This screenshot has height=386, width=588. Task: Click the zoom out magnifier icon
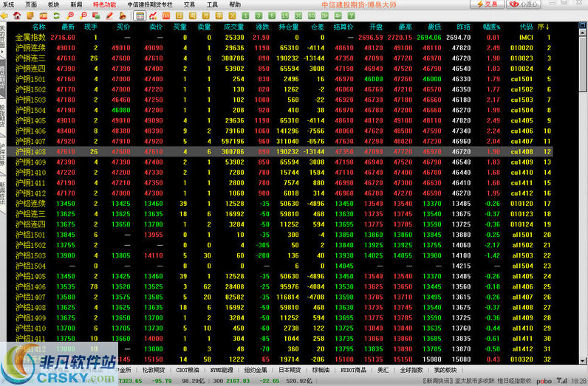coord(83,15)
